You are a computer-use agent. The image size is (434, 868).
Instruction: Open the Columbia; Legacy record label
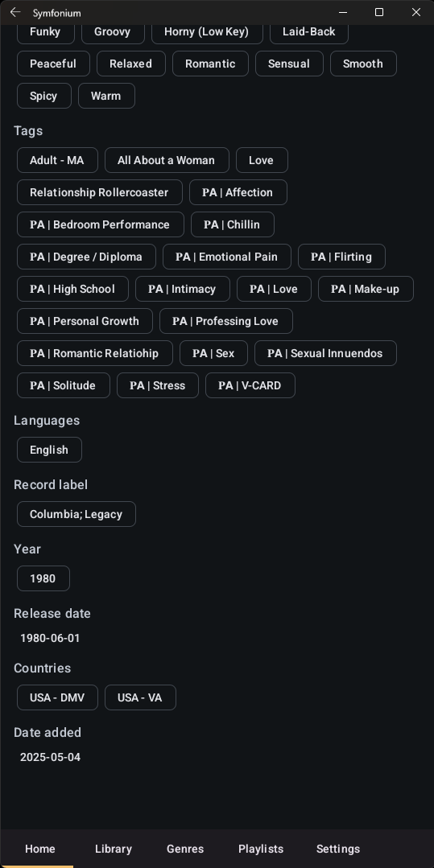pos(76,514)
